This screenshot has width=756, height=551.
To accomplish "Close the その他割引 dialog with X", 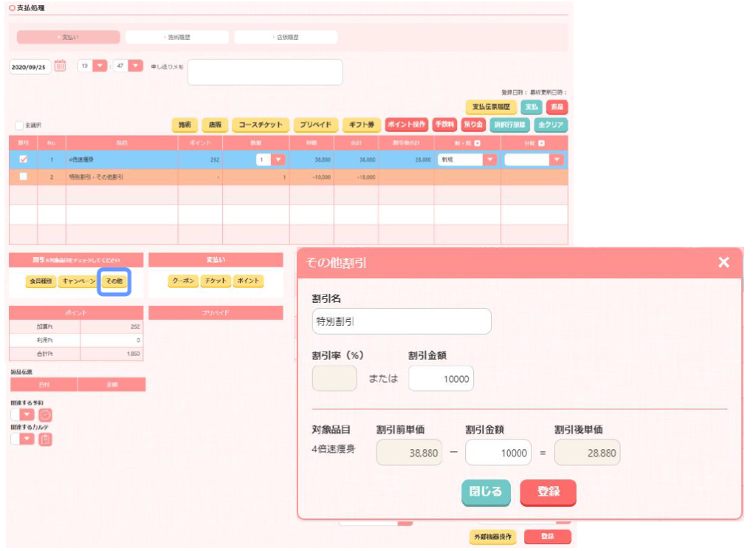I will coord(724,262).
